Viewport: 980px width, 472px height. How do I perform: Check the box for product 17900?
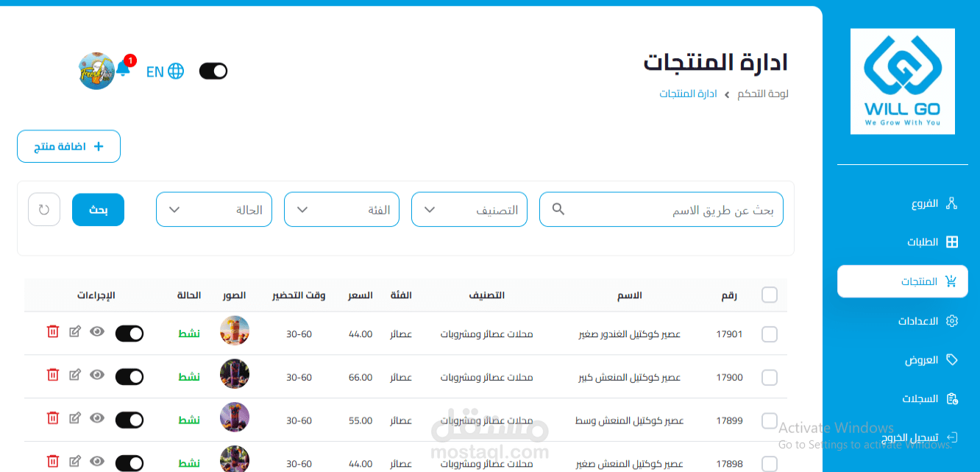point(770,378)
